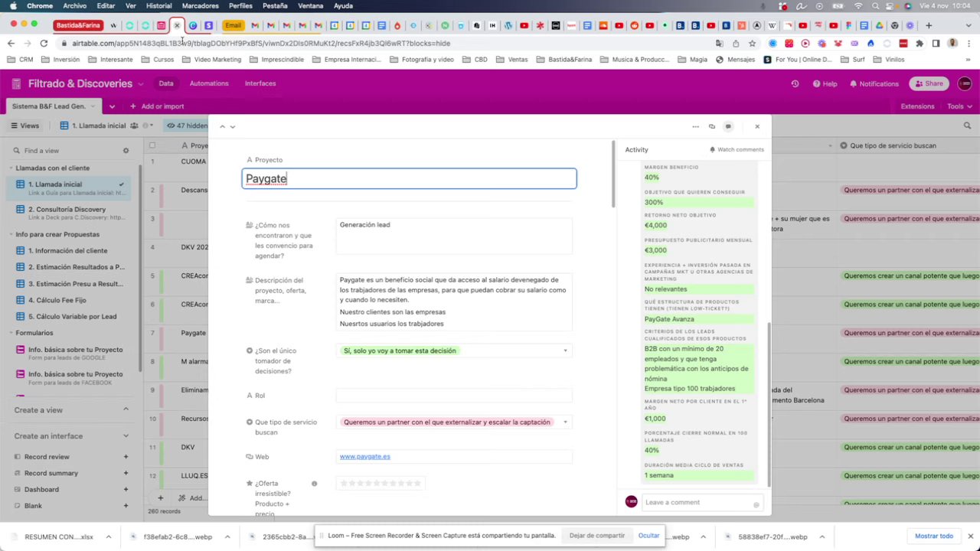Collapse Info para crear Propuestas section
The height and width of the screenshot is (551, 980).
pyautogui.click(x=57, y=234)
